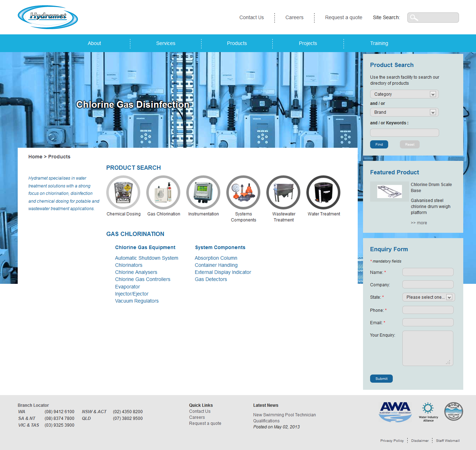
Task: Open the Vacuum Regulators link
Action: pyautogui.click(x=137, y=301)
